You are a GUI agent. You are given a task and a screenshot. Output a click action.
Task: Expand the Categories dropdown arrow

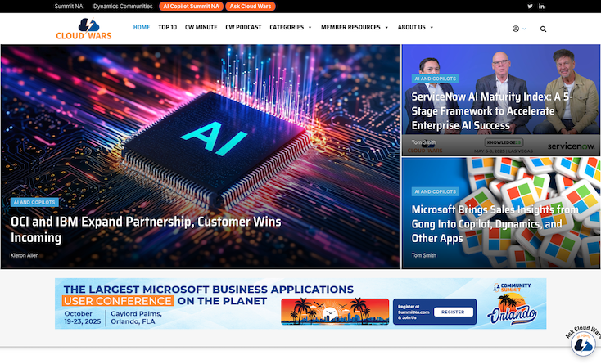[x=310, y=28]
